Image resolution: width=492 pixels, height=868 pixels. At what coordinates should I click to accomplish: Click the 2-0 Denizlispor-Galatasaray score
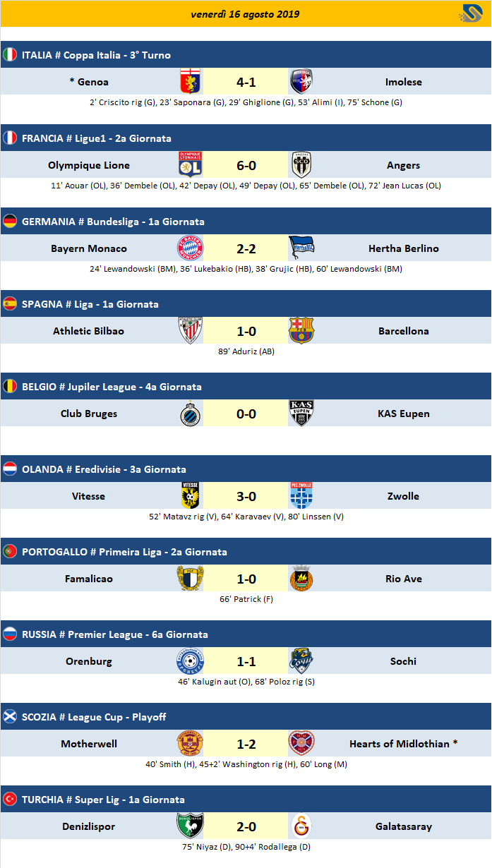pos(246,826)
